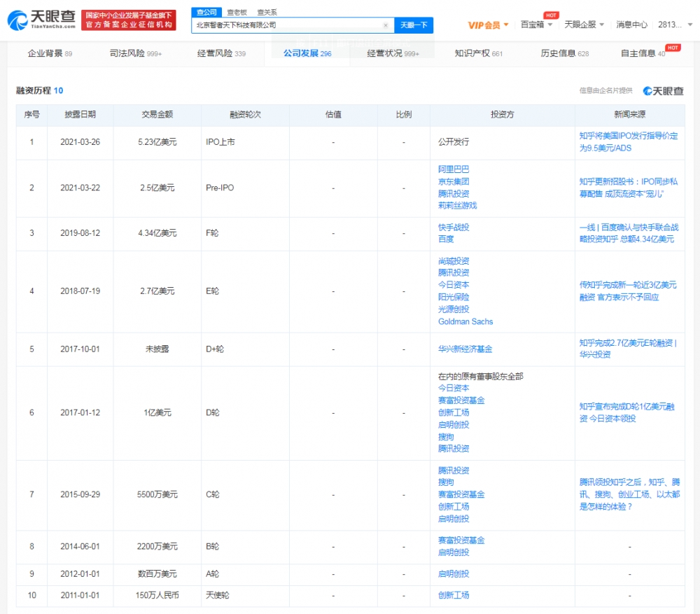Click date cell 2021-03-26
The width and height of the screenshot is (700, 614).
point(80,142)
